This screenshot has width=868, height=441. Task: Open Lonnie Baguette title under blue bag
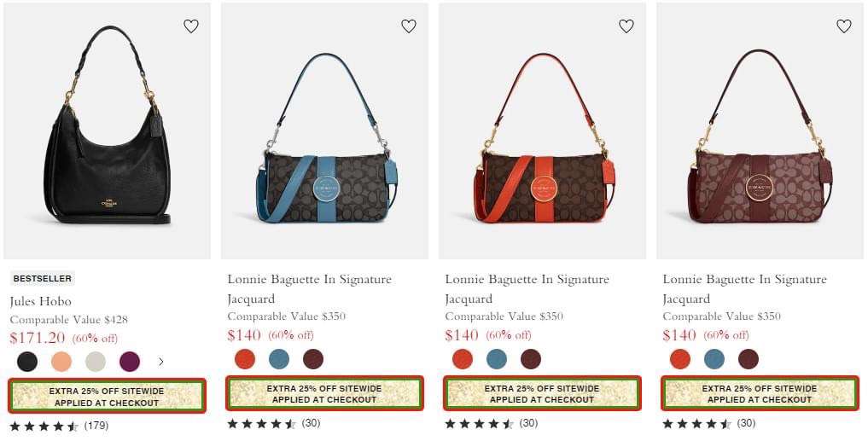click(x=310, y=289)
